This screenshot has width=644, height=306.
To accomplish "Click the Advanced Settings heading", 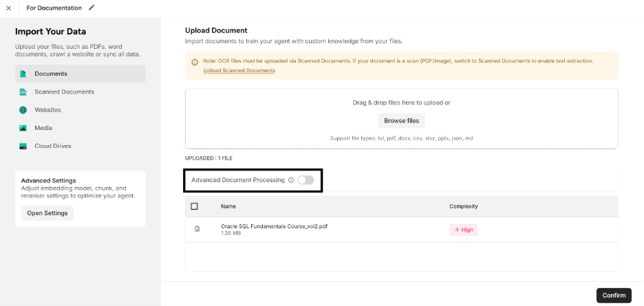I will (x=48, y=181).
